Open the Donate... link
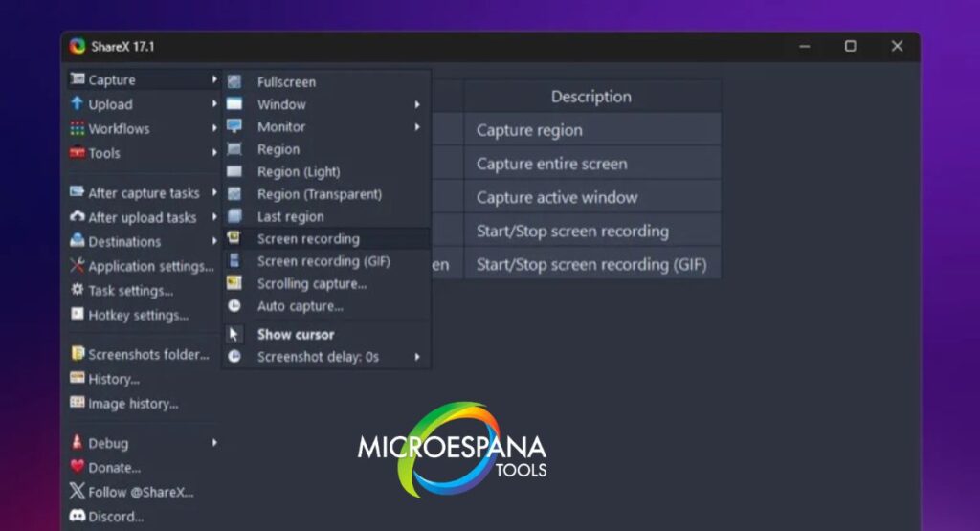Image resolution: width=980 pixels, height=531 pixels. point(144,467)
